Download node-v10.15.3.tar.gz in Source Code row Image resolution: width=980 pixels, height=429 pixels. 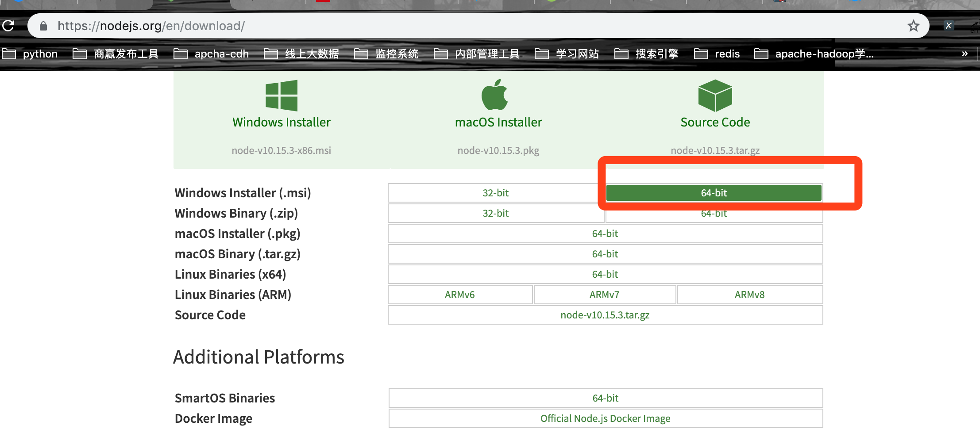click(605, 315)
